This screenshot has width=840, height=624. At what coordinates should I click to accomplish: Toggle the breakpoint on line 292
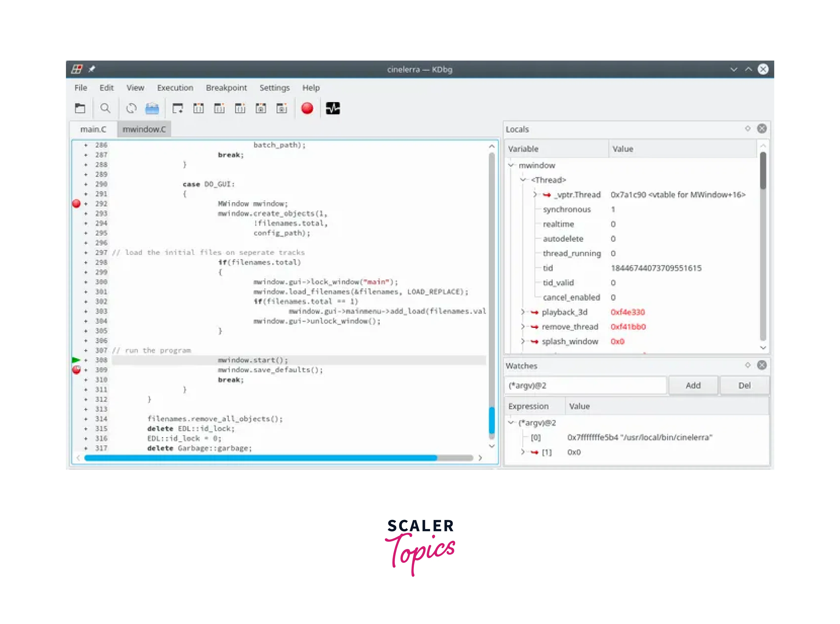point(76,204)
